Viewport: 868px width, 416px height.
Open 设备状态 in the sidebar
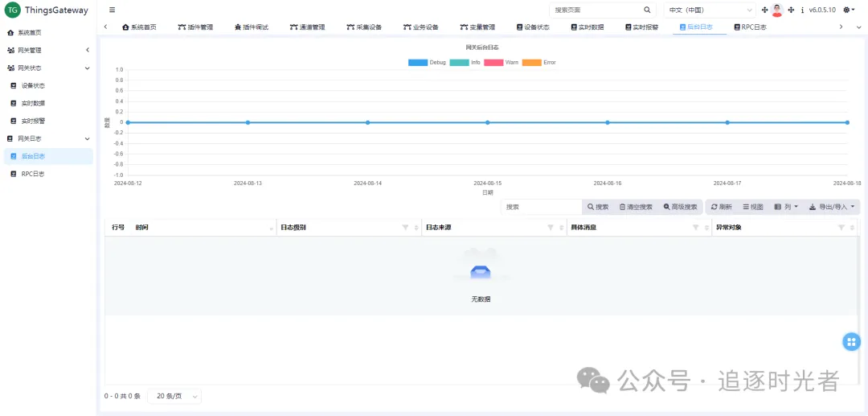(47, 85)
